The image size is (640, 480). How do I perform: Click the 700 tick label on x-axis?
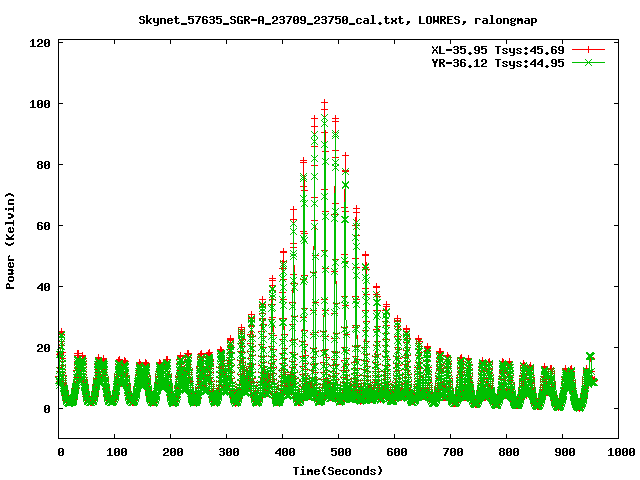[450, 453]
